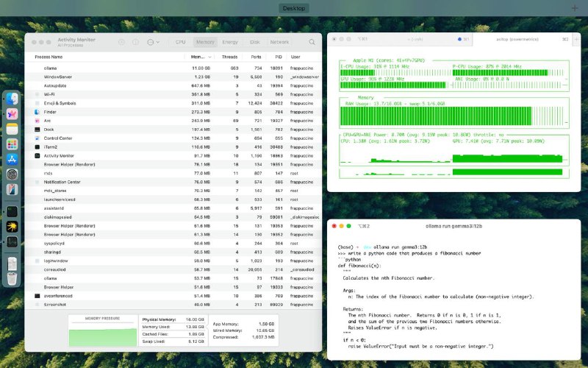This screenshot has height=368, width=588.
Task: Click the stop process icon in Activity Monitor
Action: [x=121, y=42]
